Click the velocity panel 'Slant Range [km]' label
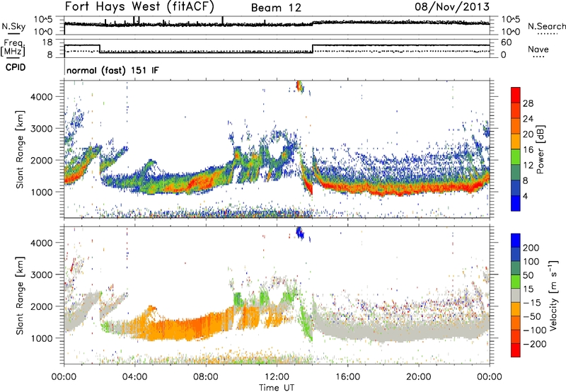 coord(20,295)
